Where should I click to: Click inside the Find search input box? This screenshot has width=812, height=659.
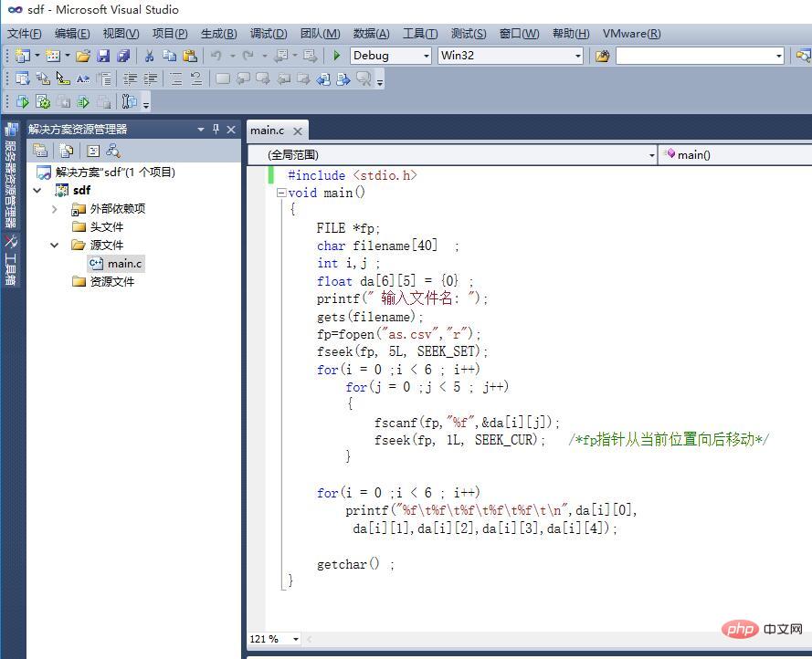(x=695, y=56)
